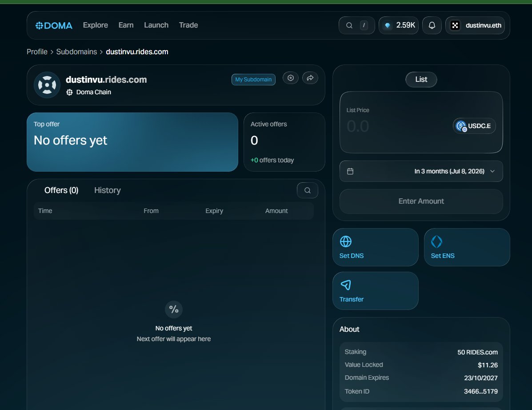Click the Doma Chain network icon
This screenshot has height=410, width=532.
click(69, 92)
